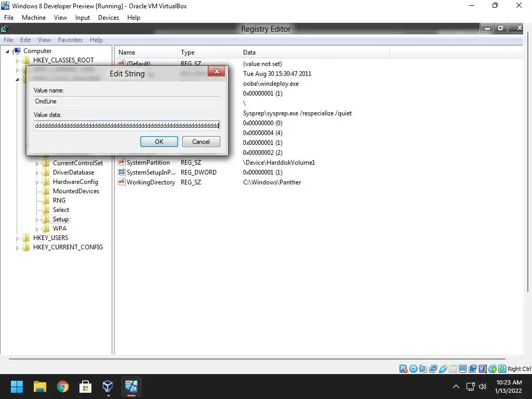Click the 'Tue Aug 30 15:30:47 2011' data value

tap(277, 74)
